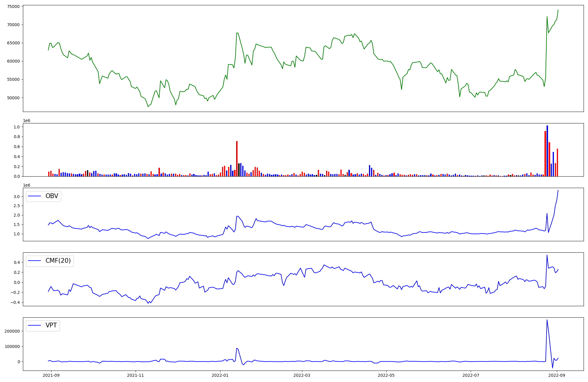Click the 50000 price axis tick label
Screen dimensions: 588x382
click(x=13, y=98)
